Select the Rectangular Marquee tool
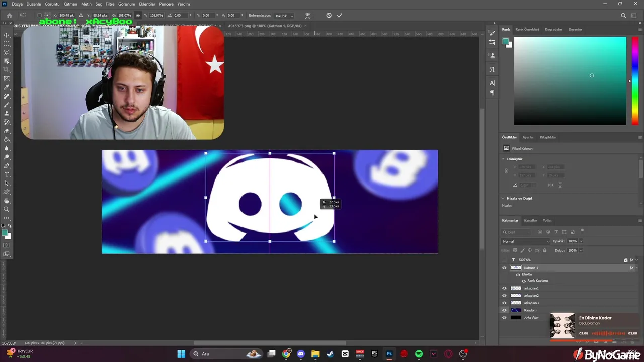The image size is (644, 362). click(x=7, y=43)
